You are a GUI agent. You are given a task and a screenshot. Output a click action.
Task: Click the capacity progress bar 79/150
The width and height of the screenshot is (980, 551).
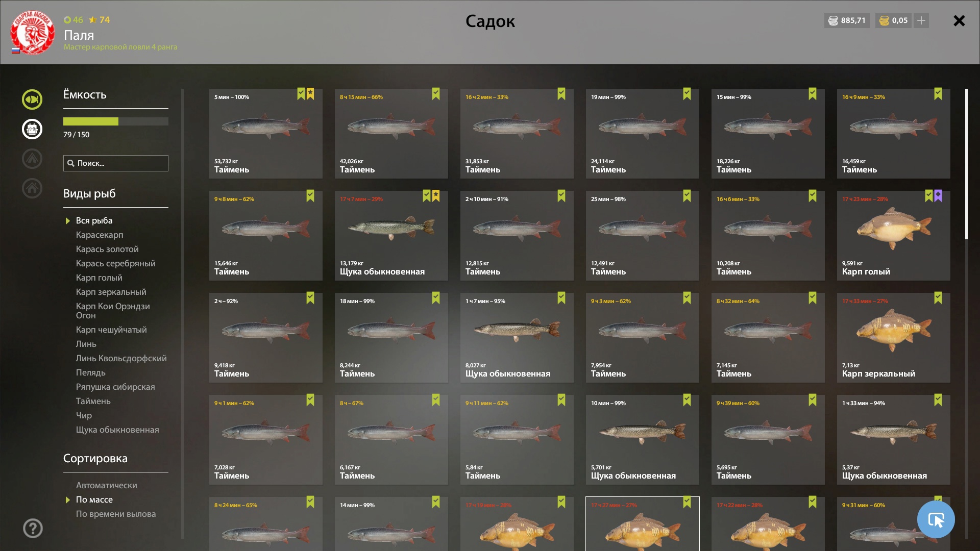(116, 121)
